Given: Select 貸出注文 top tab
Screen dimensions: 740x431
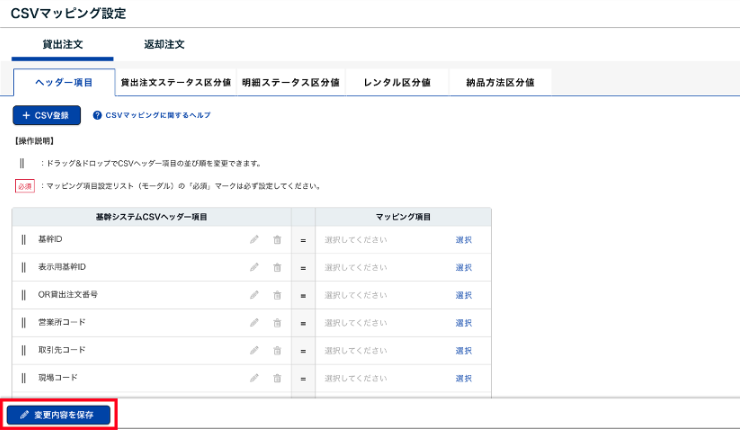Looking at the screenshot, I should pos(62,45).
